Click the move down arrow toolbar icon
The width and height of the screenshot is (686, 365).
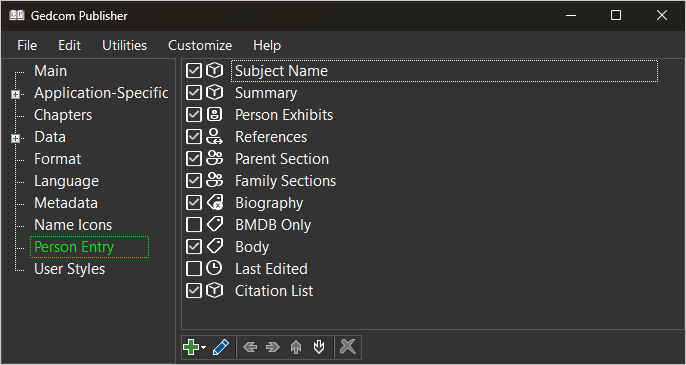(319, 347)
